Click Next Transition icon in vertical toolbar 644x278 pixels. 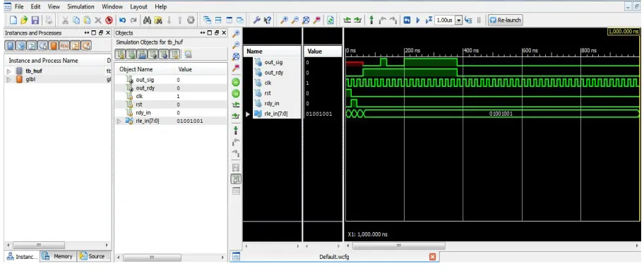pyautogui.click(x=236, y=116)
